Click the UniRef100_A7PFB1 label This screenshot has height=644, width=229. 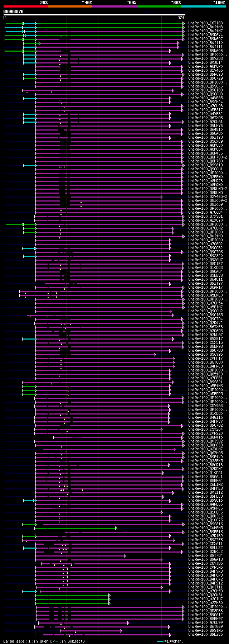click(205, 378)
